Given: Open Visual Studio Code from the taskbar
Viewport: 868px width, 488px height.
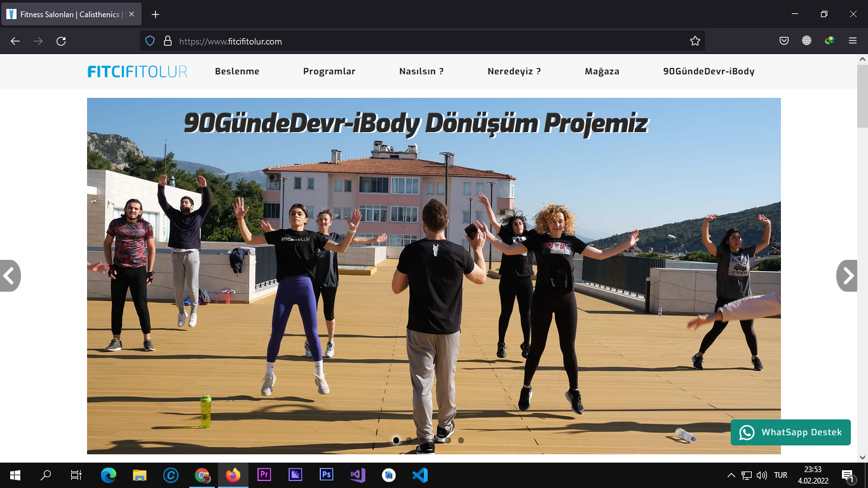Looking at the screenshot, I should click(x=420, y=475).
